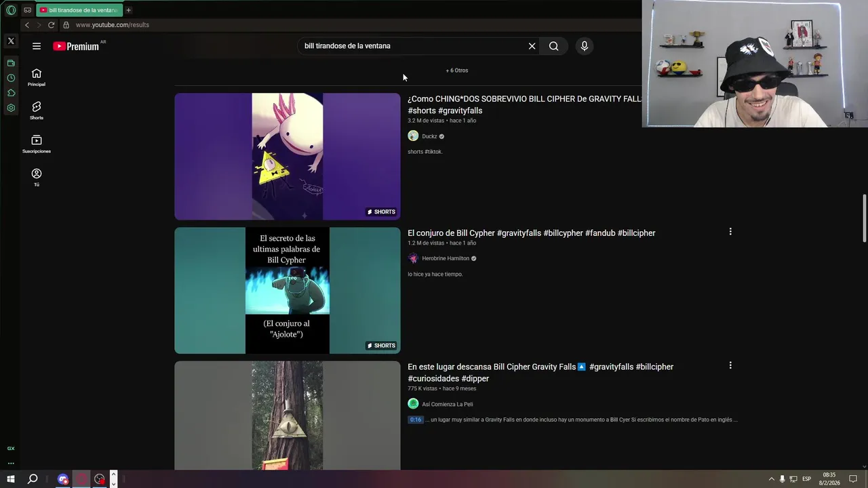Click the '1.2 M de vistas • hace 1 año' text
The image size is (868, 488).
[442, 243]
